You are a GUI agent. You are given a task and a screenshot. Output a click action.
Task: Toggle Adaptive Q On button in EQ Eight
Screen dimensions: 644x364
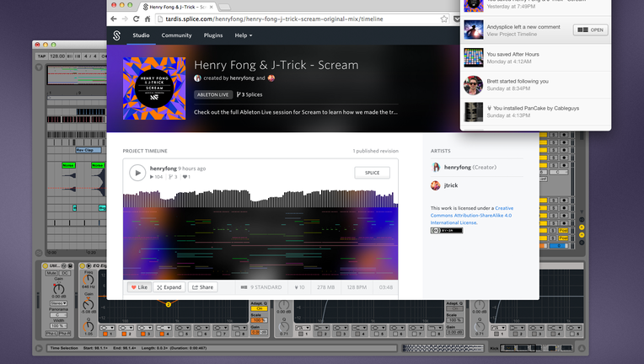259,308
